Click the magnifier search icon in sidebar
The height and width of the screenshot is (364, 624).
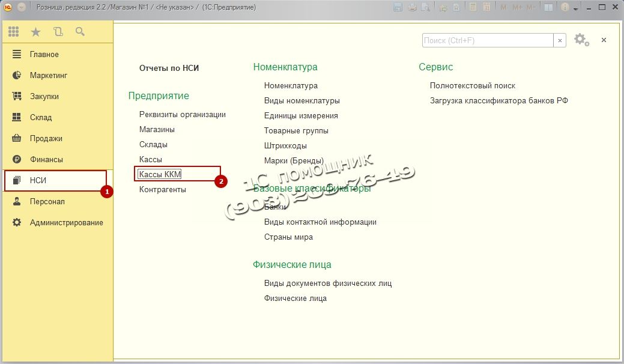80,32
